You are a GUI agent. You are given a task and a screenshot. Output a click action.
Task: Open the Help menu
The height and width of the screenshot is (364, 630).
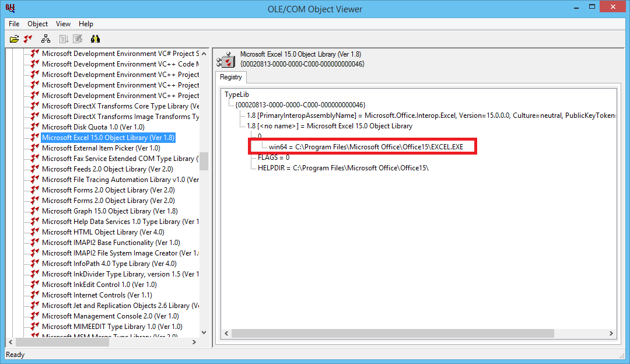[86, 24]
